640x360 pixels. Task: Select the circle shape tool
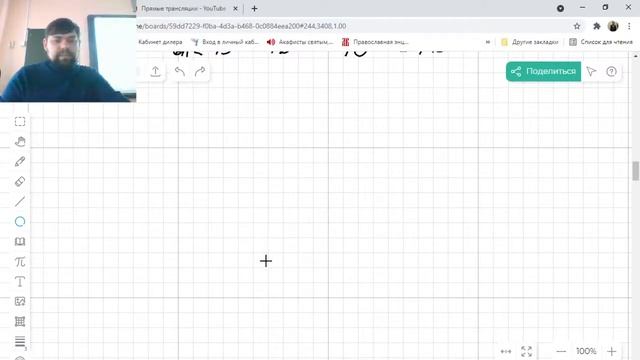pyautogui.click(x=20, y=221)
